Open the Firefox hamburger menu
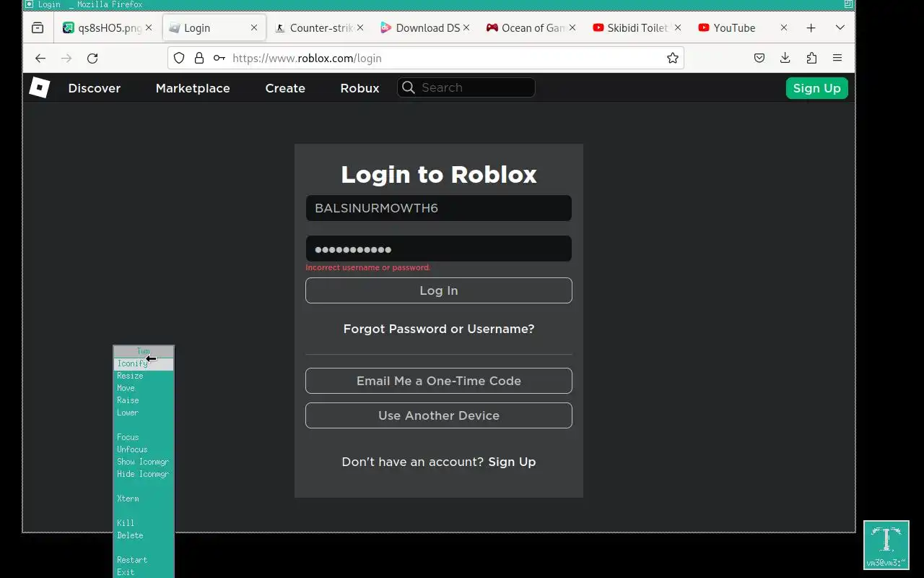Screen dimensions: 924x578 click(x=837, y=59)
